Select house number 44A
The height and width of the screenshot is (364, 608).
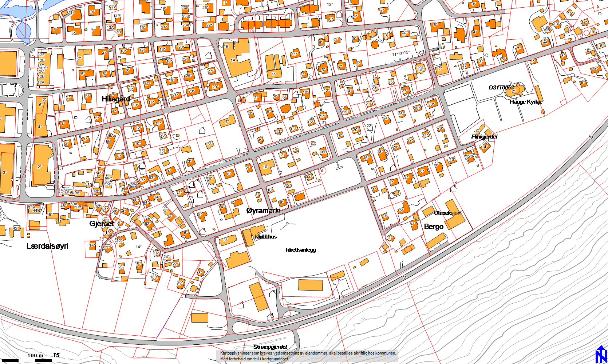[x=32, y=207]
